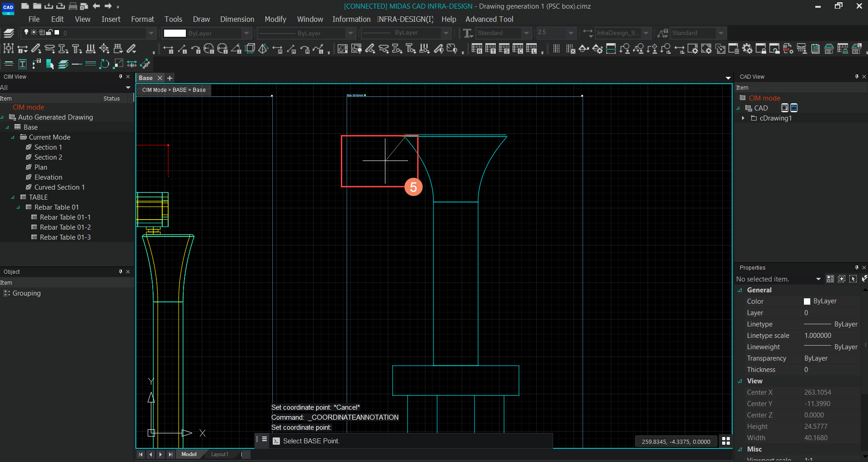Viewport: 868px width, 462px height.
Task: Click the rebar table R icon
Action: [x=477, y=49]
